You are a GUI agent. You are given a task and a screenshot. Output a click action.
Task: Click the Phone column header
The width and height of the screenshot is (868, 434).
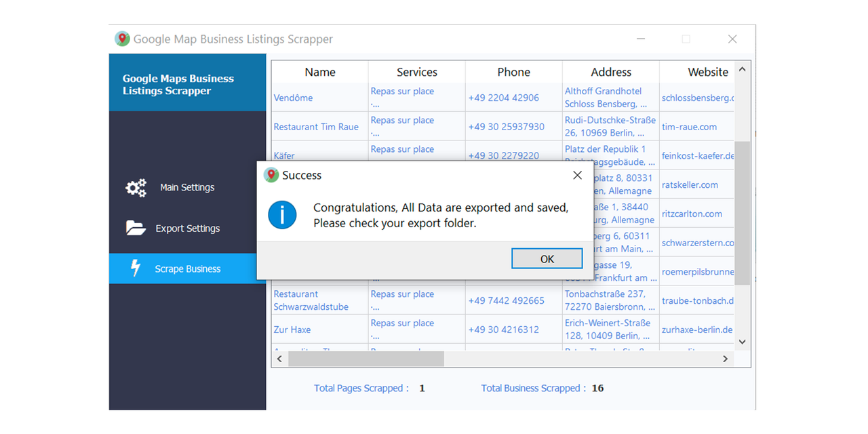point(514,72)
